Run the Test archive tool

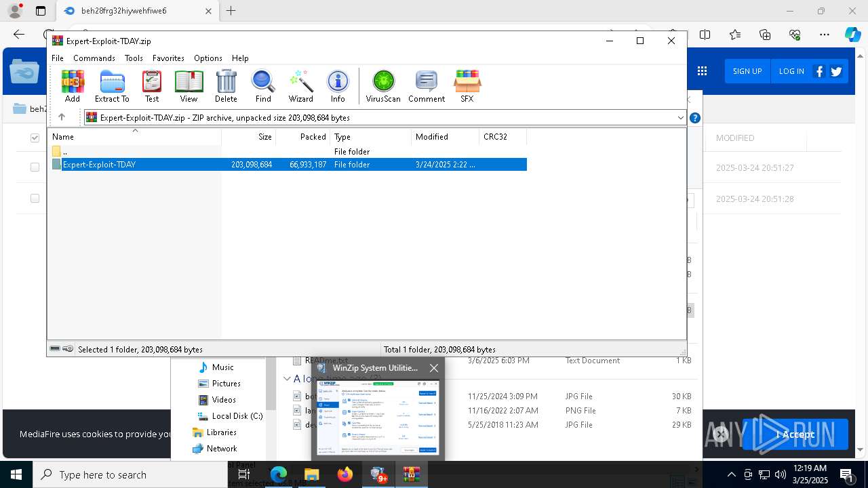152,86
